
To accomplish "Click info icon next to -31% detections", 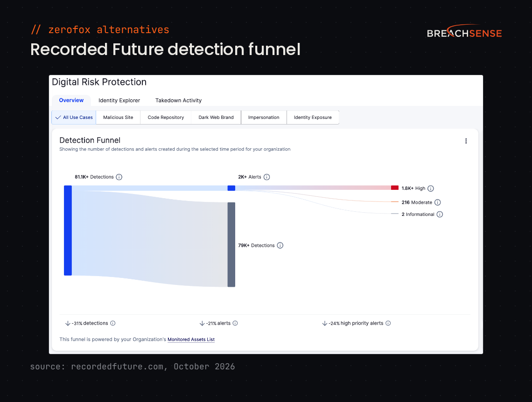I will click(113, 323).
